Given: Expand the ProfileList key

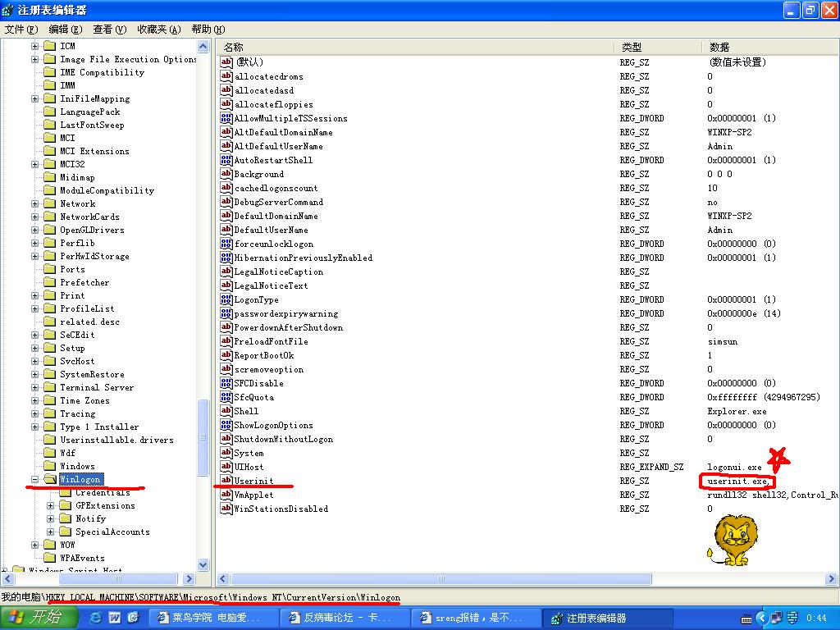Looking at the screenshot, I should [34, 308].
